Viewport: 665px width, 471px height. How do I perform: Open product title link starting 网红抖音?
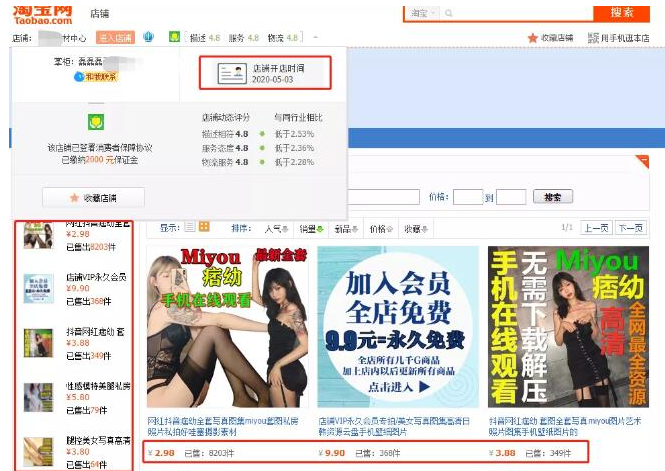pyautogui.click(x=223, y=426)
